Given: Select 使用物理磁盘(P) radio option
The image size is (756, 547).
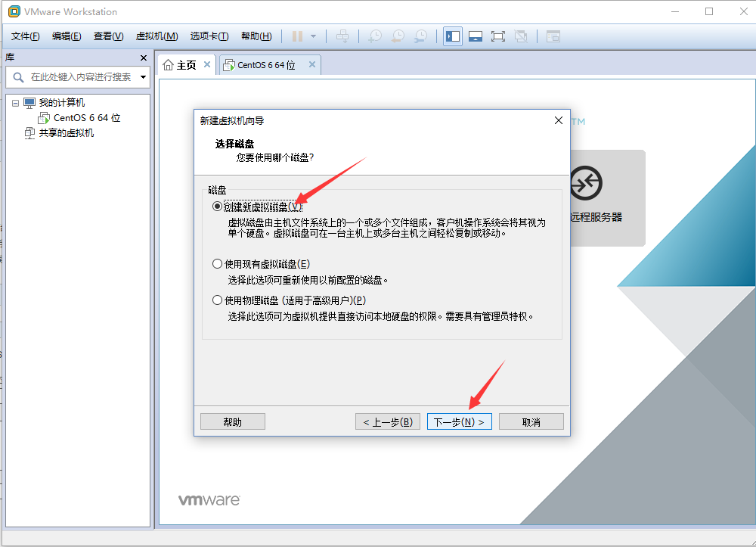Looking at the screenshot, I should [217, 300].
